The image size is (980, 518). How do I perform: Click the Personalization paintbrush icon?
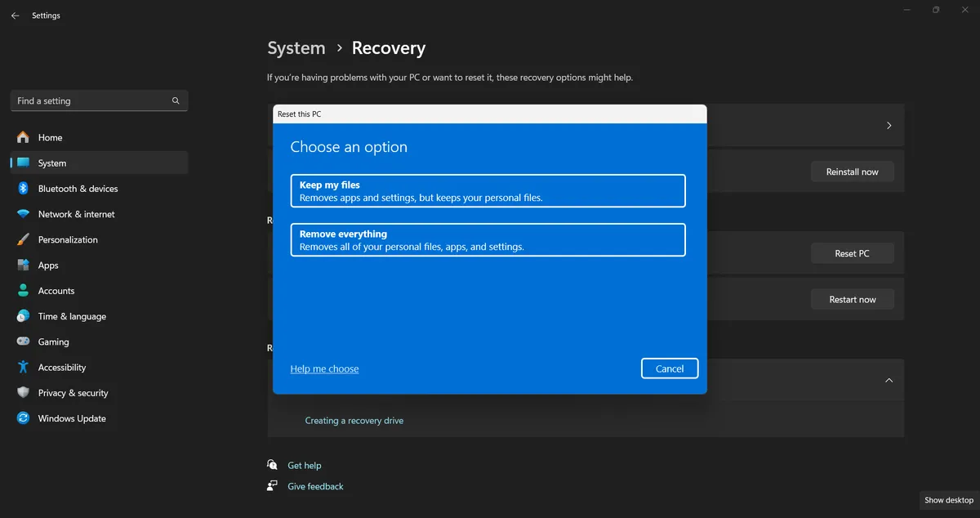23,239
